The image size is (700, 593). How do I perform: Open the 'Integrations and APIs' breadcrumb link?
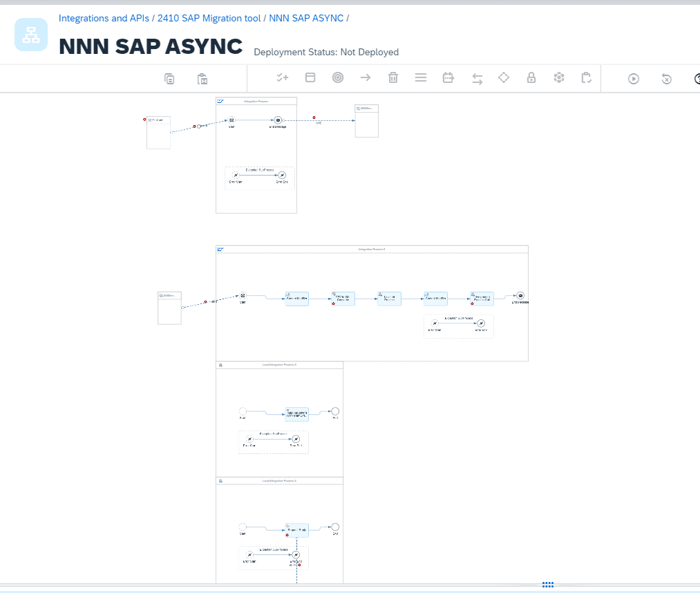pos(104,18)
